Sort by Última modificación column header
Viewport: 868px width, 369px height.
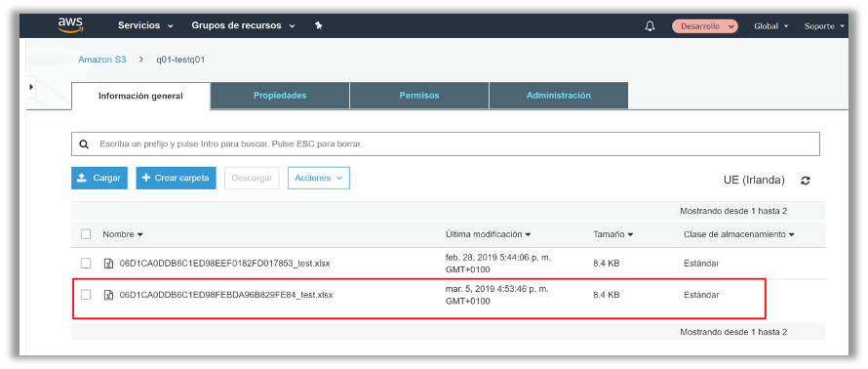(489, 234)
